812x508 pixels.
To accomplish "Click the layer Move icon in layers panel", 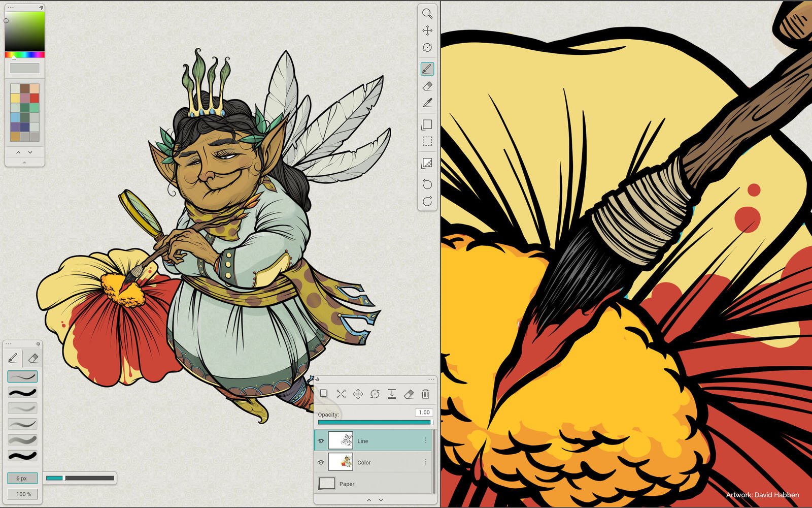I will coord(358,394).
